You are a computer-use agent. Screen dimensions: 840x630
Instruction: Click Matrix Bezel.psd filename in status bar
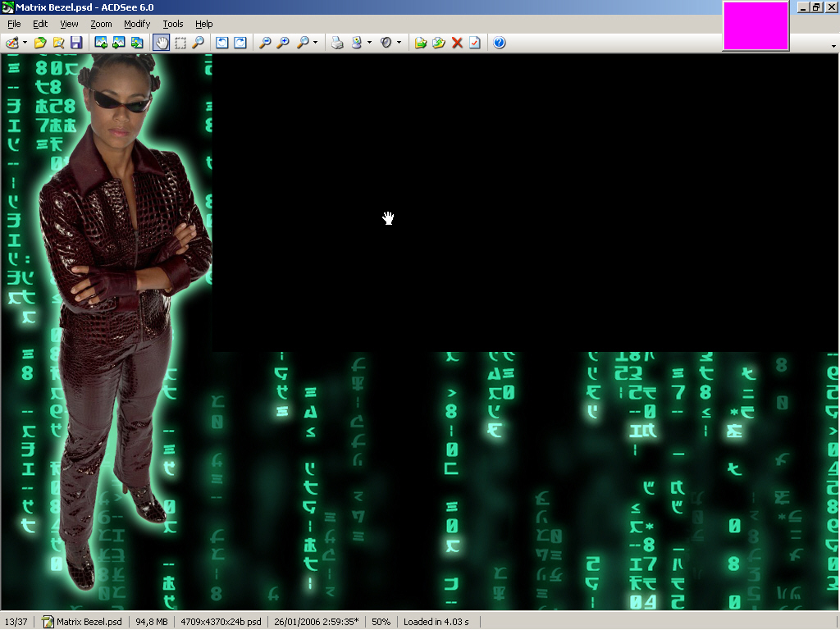point(89,622)
